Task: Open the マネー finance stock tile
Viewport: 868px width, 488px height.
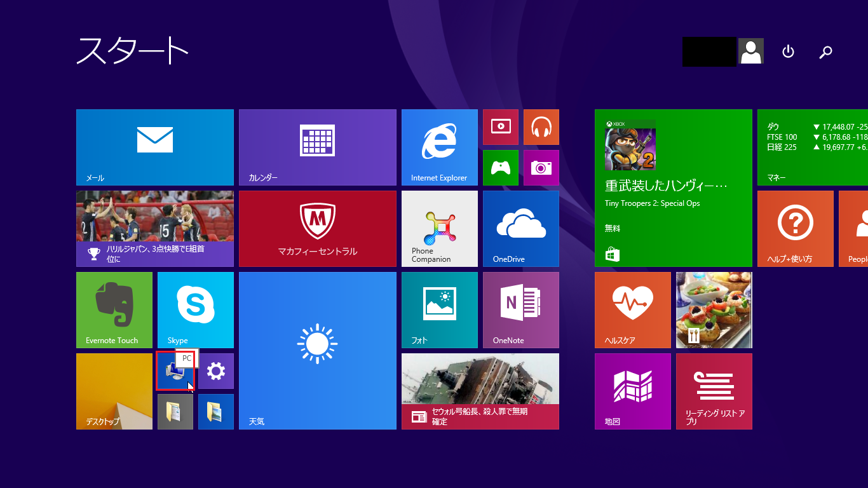Action: pyautogui.click(x=813, y=147)
